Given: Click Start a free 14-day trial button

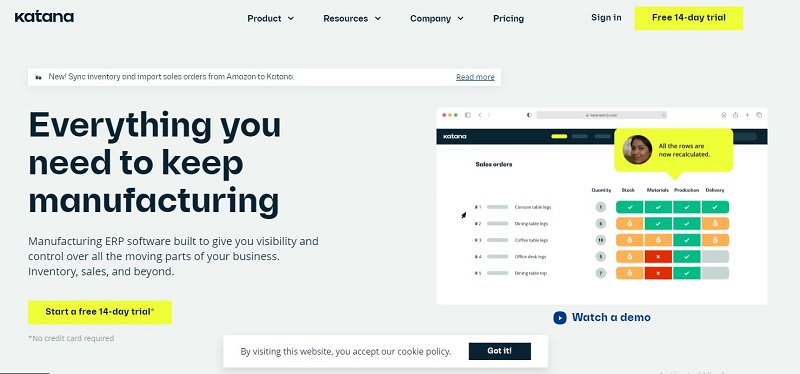Looking at the screenshot, I should [100, 312].
